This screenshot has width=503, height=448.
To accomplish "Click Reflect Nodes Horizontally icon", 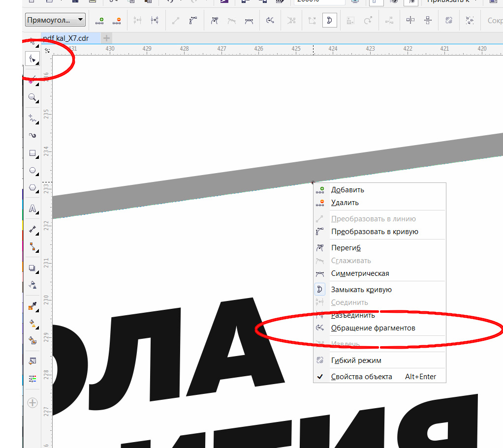I will (x=410, y=20).
